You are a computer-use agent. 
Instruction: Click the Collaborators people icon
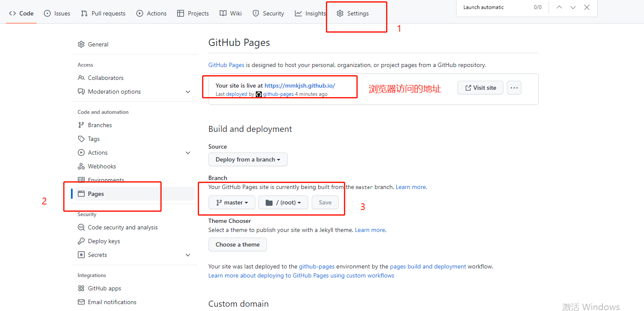(81, 78)
